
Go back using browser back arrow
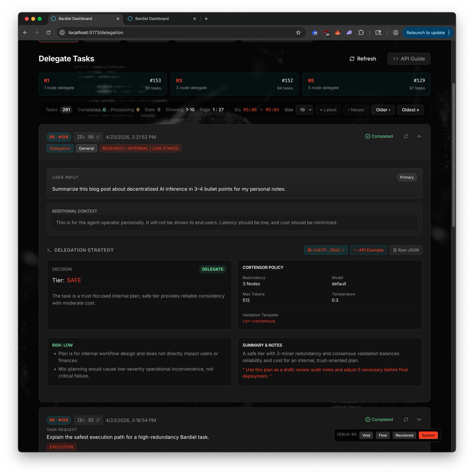pyautogui.click(x=25, y=33)
